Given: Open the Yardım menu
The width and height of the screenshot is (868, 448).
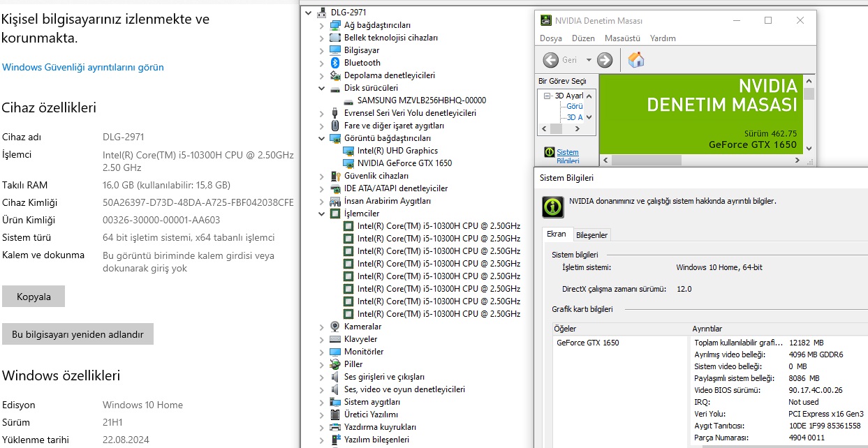Looking at the screenshot, I should tap(663, 38).
